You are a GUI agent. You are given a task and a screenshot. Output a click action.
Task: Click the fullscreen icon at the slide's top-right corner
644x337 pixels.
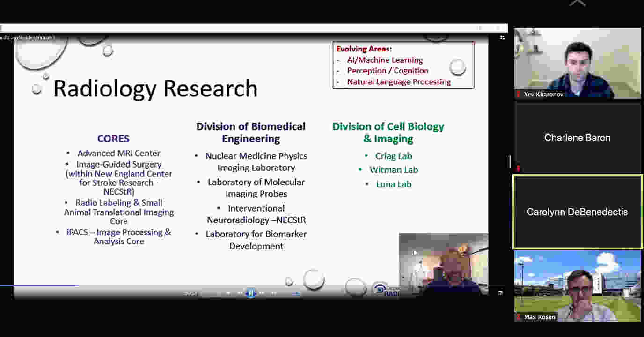(x=502, y=37)
